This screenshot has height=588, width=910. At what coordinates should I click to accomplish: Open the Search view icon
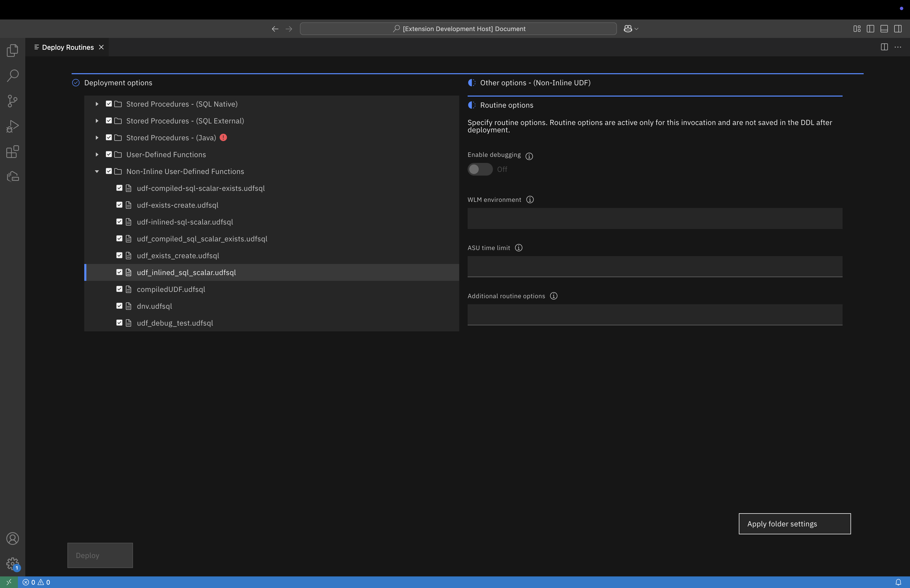[x=12, y=76]
